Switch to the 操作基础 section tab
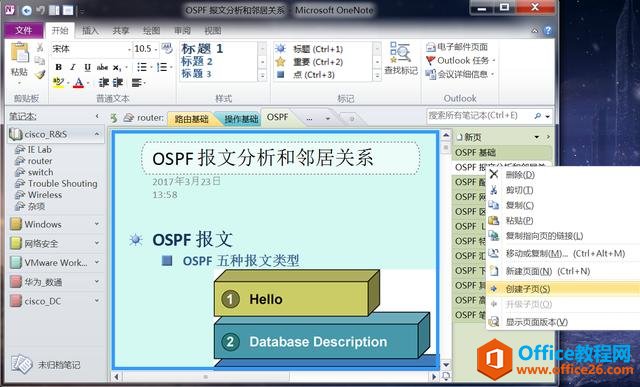Screen dimensions: 640x387 click(241, 119)
